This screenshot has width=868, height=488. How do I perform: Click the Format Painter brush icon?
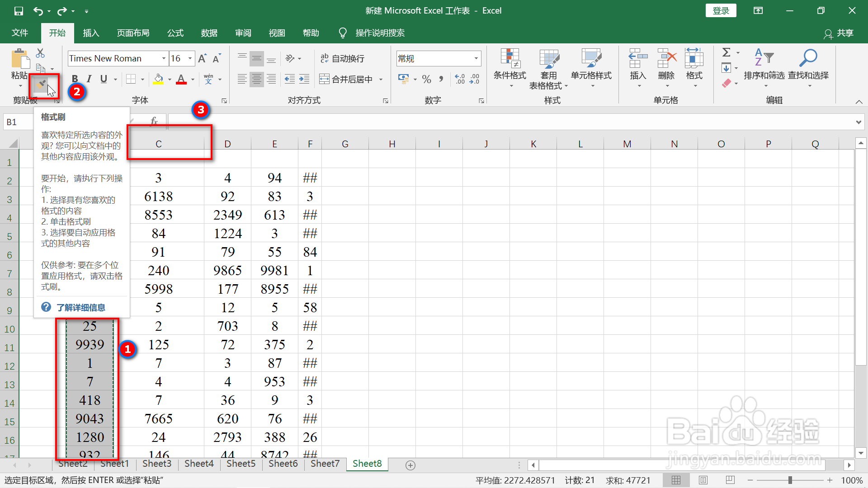pos(41,84)
